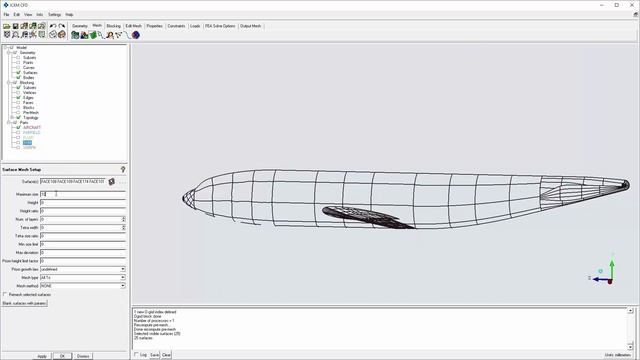Screen dimensions: 640x360
Task: Open the View menu
Action: click(x=28, y=15)
